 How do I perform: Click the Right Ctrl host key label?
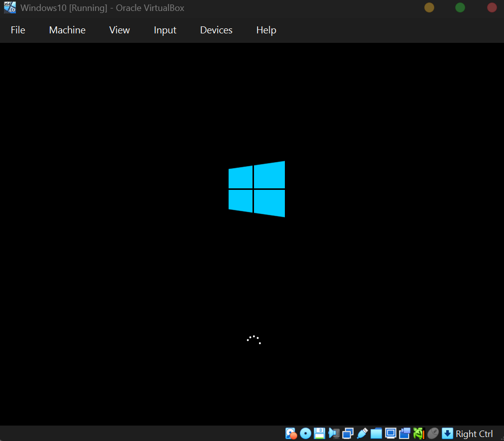click(x=474, y=434)
